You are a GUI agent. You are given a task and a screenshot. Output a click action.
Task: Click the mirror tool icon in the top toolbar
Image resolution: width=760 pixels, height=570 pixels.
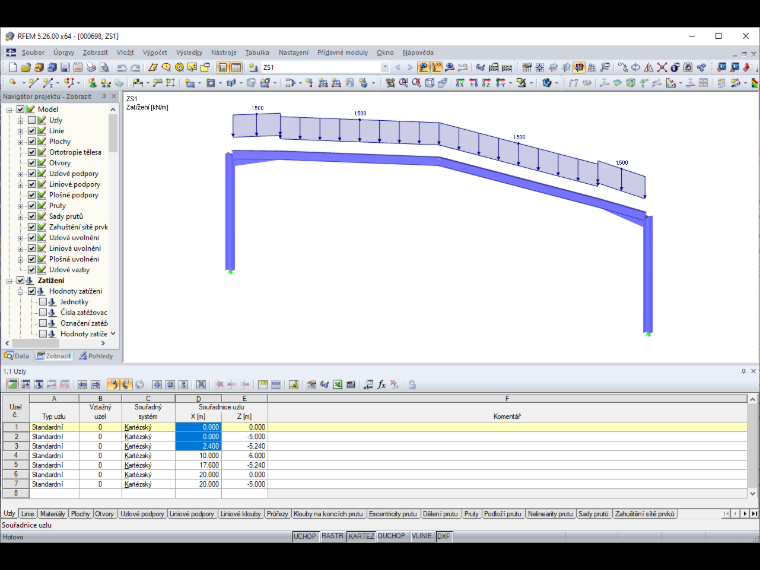pos(649,68)
